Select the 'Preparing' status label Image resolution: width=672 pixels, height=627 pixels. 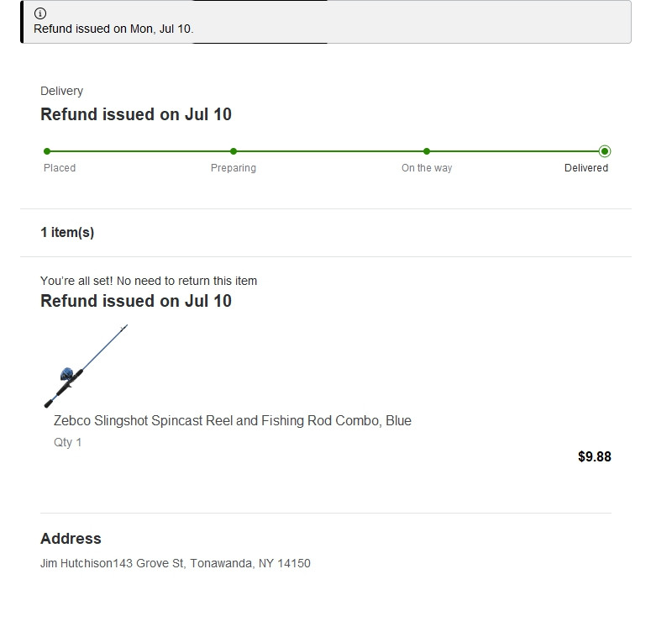point(234,168)
